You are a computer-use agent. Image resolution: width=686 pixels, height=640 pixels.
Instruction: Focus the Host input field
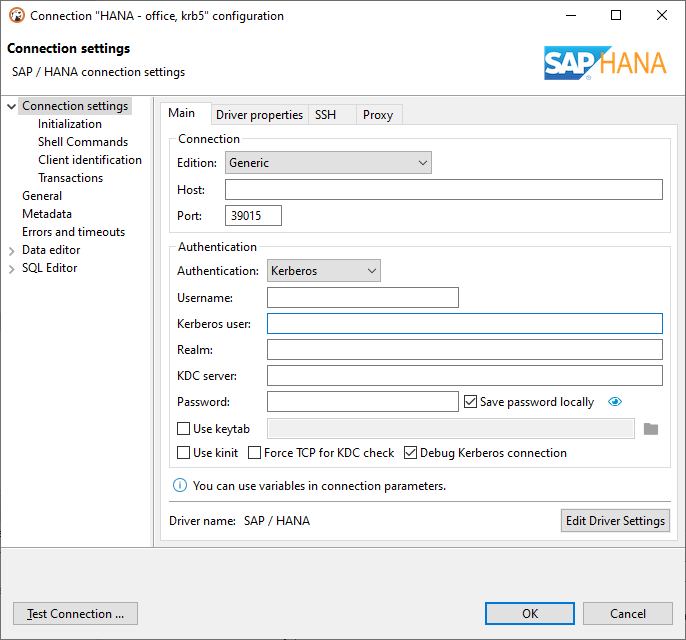coord(444,189)
